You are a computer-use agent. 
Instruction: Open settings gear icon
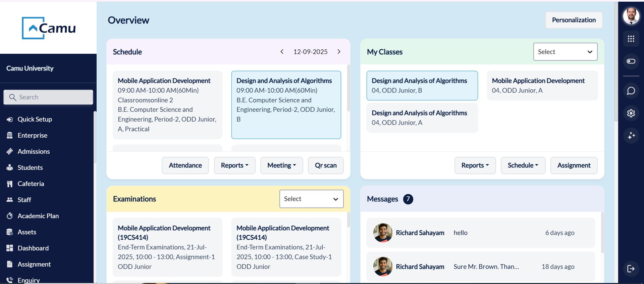coord(631,113)
